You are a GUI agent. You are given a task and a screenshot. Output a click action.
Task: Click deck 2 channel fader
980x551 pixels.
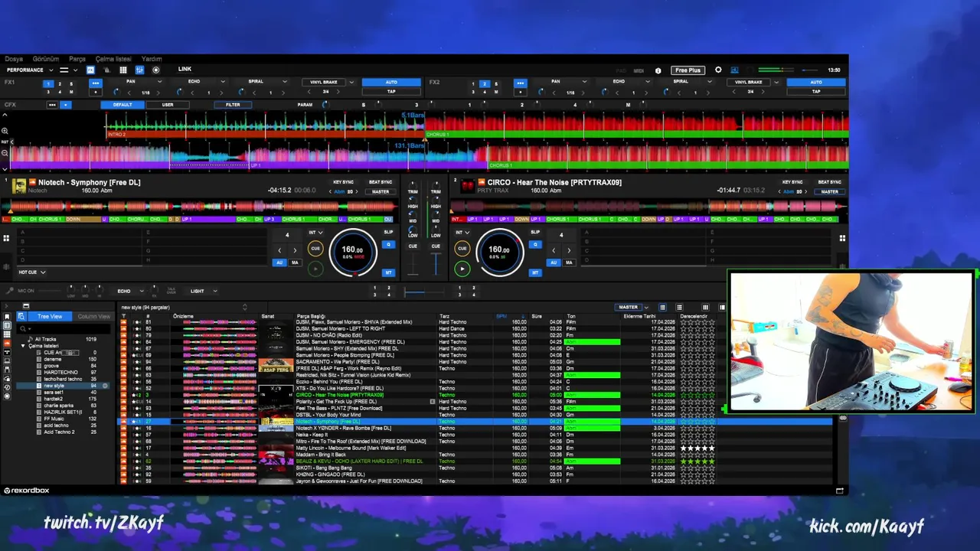tap(436, 264)
